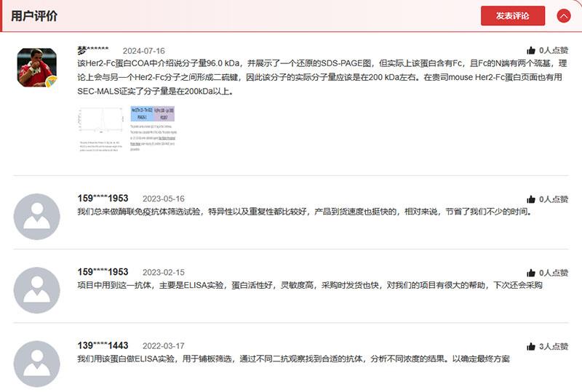Click the date 2024-07-16 on first review

(143, 51)
